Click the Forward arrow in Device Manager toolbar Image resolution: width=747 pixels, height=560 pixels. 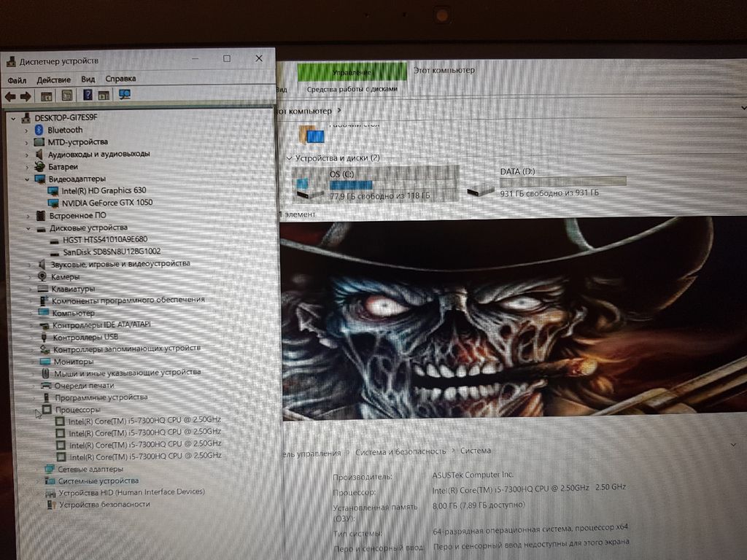point(26,96)
